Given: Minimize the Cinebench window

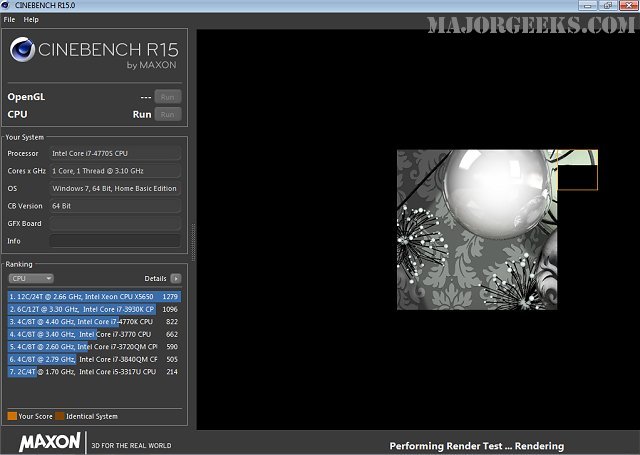Looking at the screenshot, I should click(588, 6).
